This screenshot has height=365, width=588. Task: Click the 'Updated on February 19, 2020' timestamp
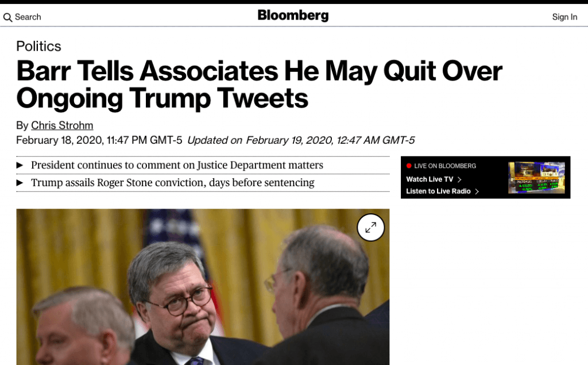(301, 140)
